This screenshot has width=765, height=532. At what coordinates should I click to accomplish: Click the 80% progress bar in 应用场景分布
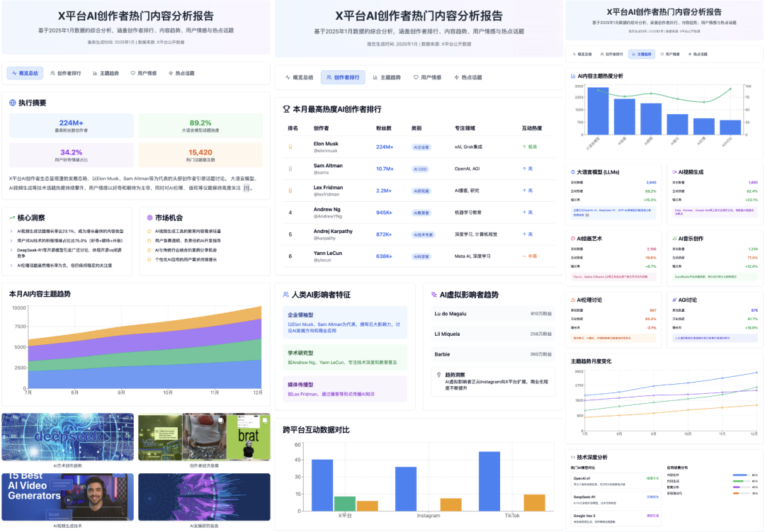click(741, 475)
